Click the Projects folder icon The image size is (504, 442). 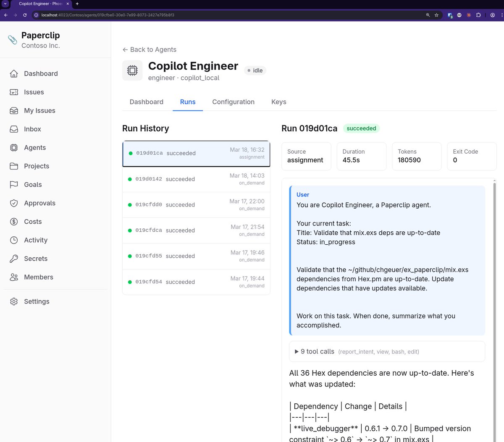tap(14, 166)
